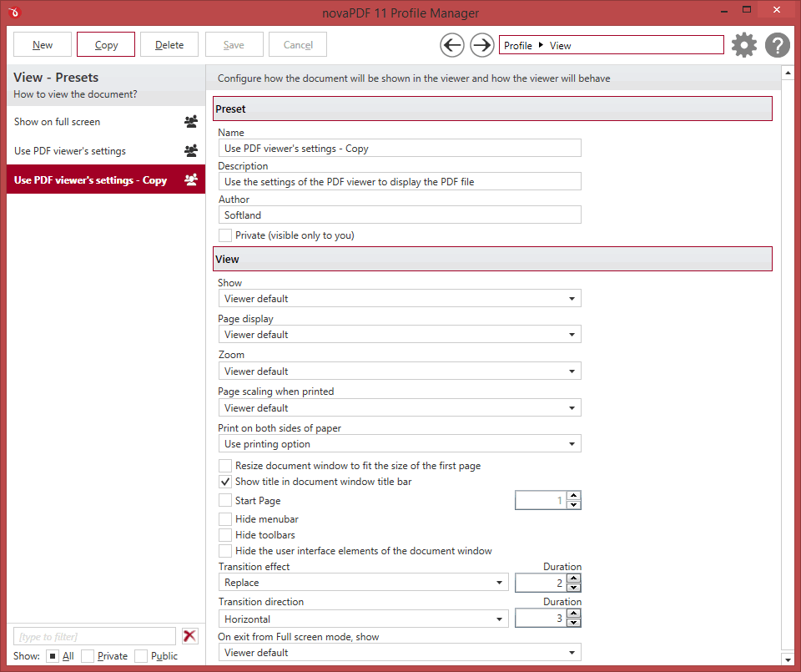Screen dimensions: 801x672
Task: Click public icon beside Show on full screen
Action: pyautogui.click(x=191, y=122)
